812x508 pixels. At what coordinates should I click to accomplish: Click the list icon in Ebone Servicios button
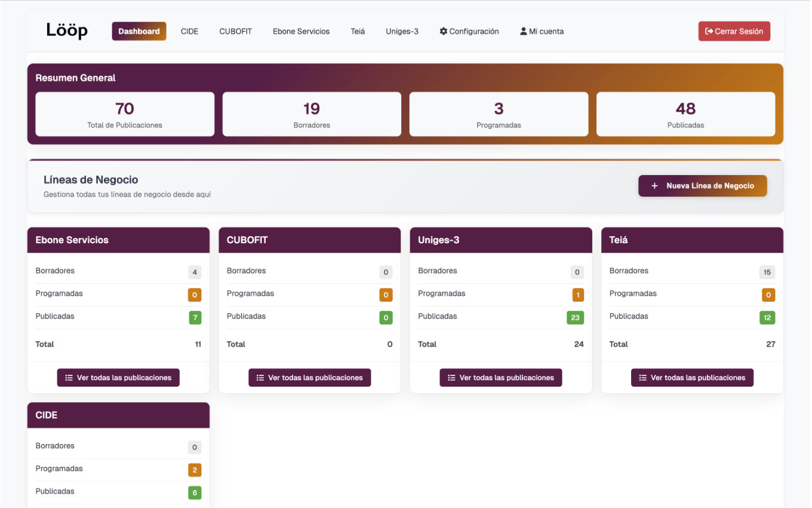click(69, 378)
